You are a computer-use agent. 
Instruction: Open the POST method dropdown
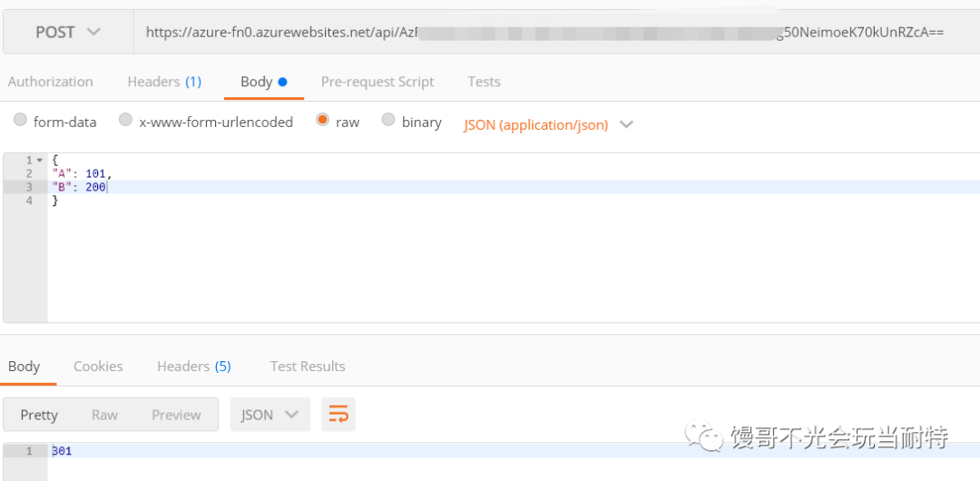[68, 32]
